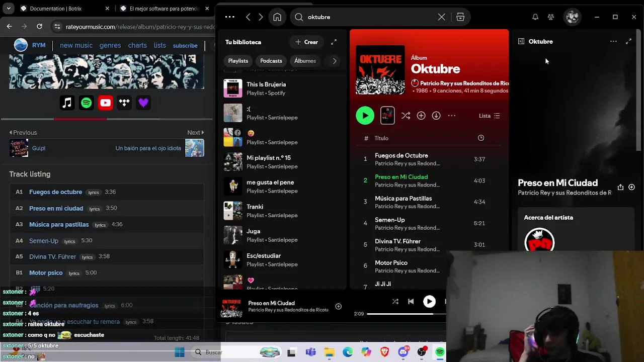The height and width of the screenshot is (362, 644).
Task: Open the Lista view dropdown
Action: pyautogui.click(x=489, y=116)
